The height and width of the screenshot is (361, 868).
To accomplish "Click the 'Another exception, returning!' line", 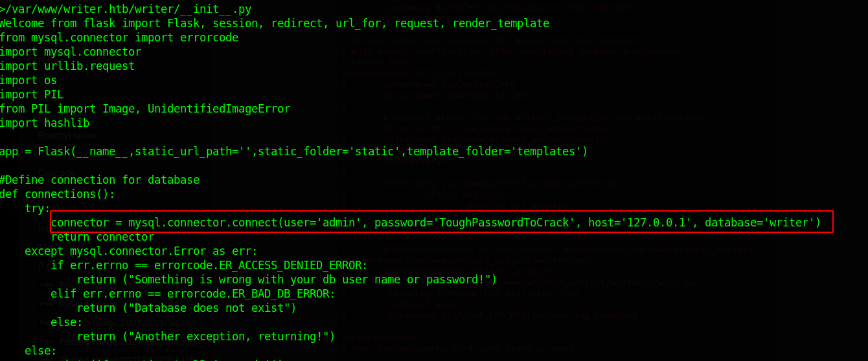I will pyautogui.click(x=205, y=336).
